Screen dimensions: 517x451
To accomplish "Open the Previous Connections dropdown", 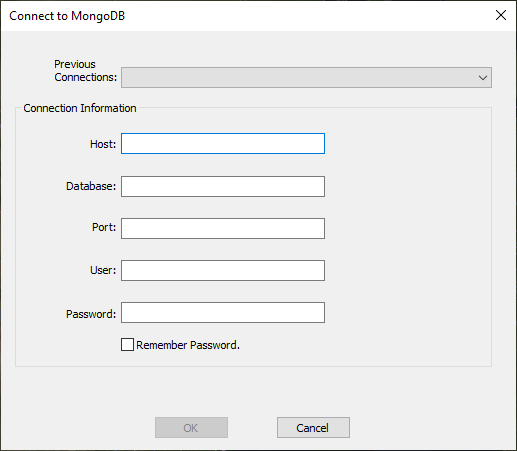I will coord(306,77).
